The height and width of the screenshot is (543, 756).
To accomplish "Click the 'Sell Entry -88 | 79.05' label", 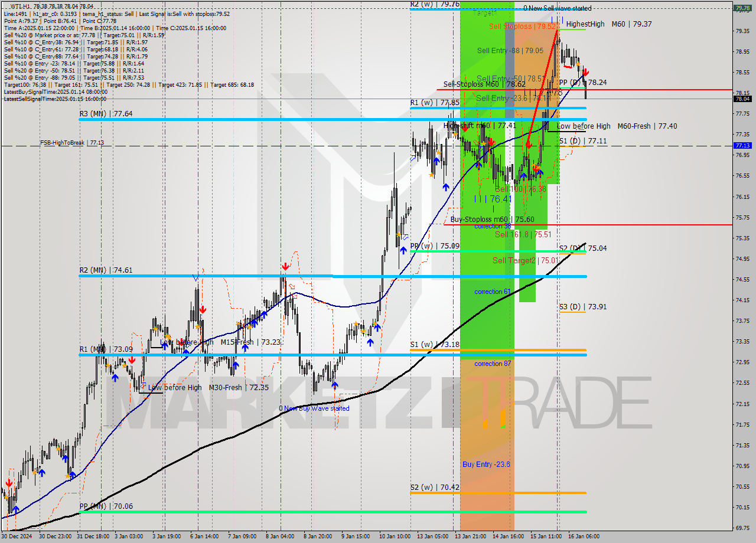I will tap(510, 51).
